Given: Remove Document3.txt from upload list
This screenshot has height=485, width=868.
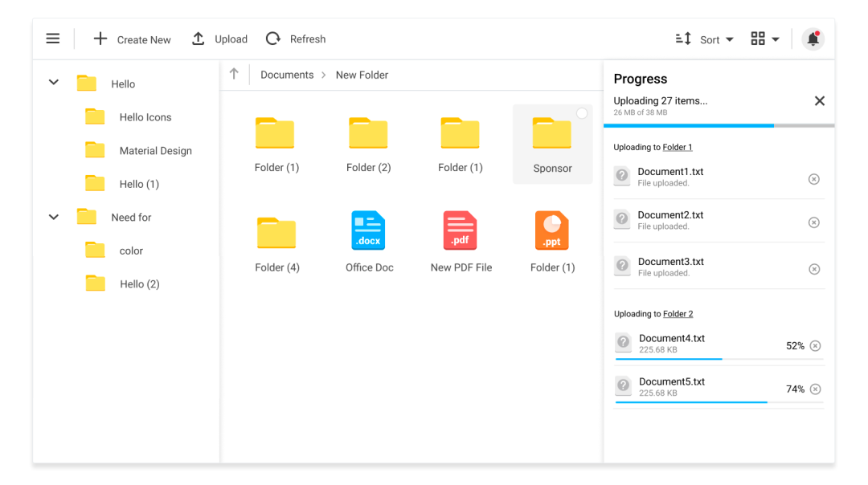Looking at the screenshot, I should (814, 269).
